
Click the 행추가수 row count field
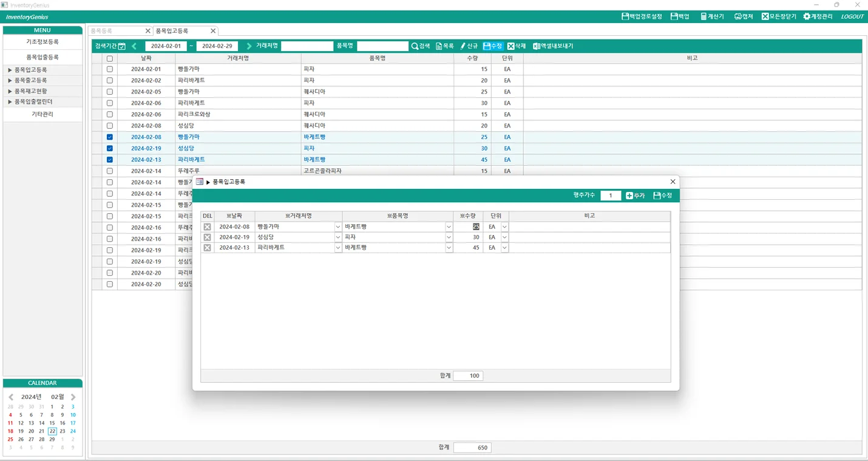611,196
